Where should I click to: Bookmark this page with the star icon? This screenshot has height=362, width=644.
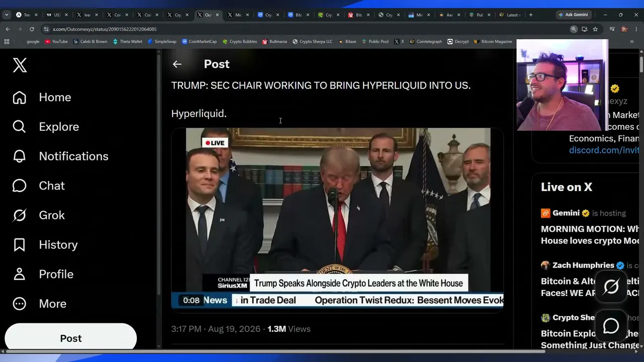tap(595, 29)
